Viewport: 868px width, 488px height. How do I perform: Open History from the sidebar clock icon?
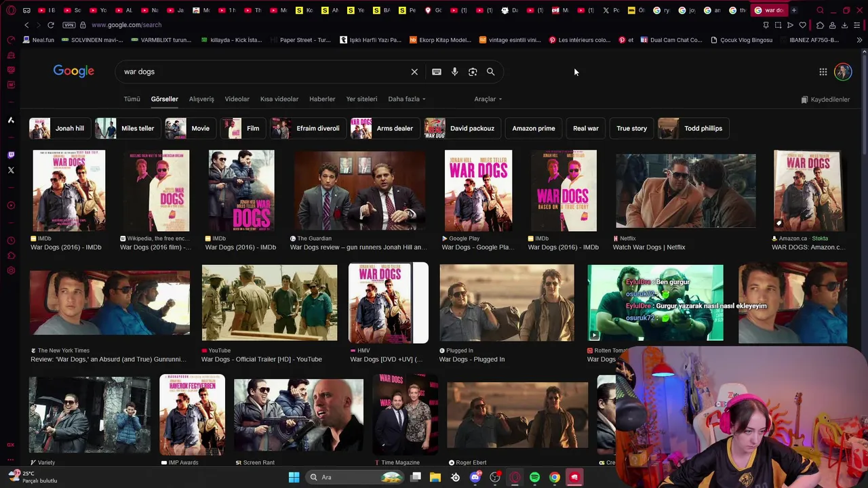11,241
